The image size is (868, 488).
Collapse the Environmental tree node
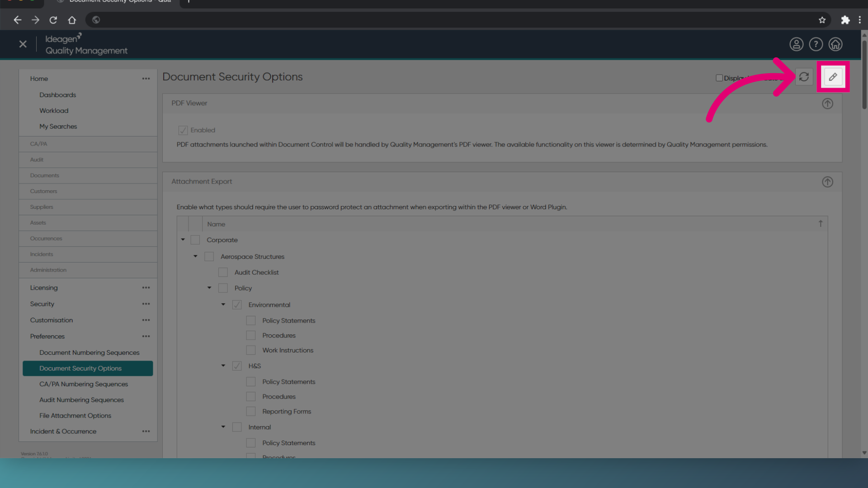[223, 305]
